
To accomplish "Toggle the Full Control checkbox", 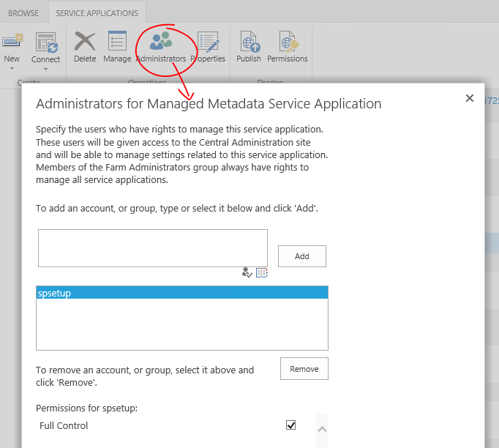I will tap(290, 425).
